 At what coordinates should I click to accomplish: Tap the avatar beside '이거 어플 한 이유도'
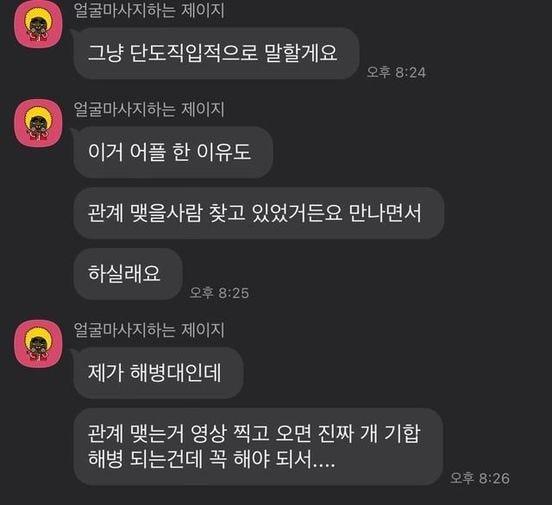pos(38,123)
